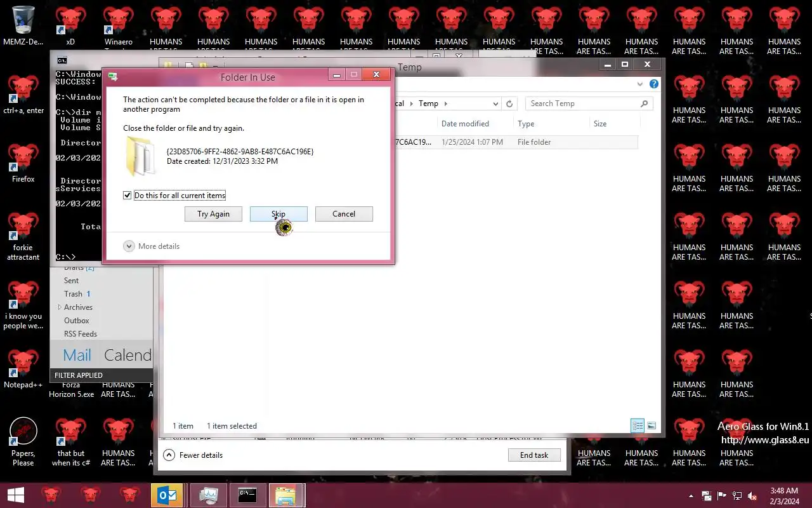Click the folder icon in the dialog
Image resolution: width=812 pixels, height=508 pixels.
click(140, 156)
